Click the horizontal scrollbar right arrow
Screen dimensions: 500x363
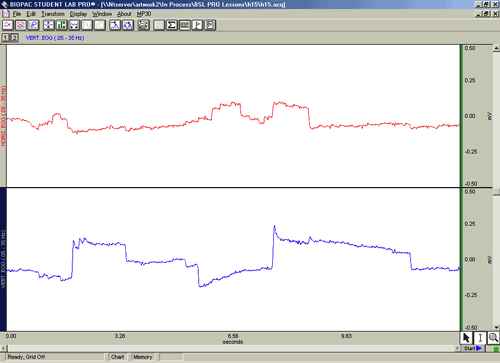pos(457,348)
